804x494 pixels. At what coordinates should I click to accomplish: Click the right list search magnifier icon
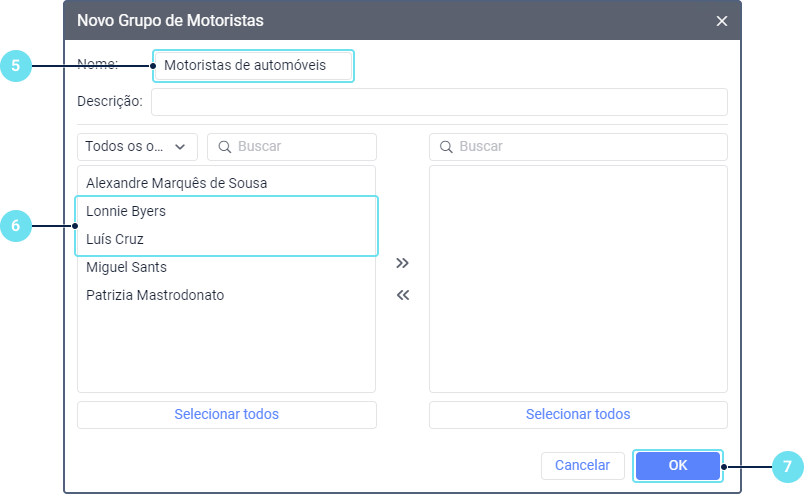pyautogui.click(x=447, y=147)
